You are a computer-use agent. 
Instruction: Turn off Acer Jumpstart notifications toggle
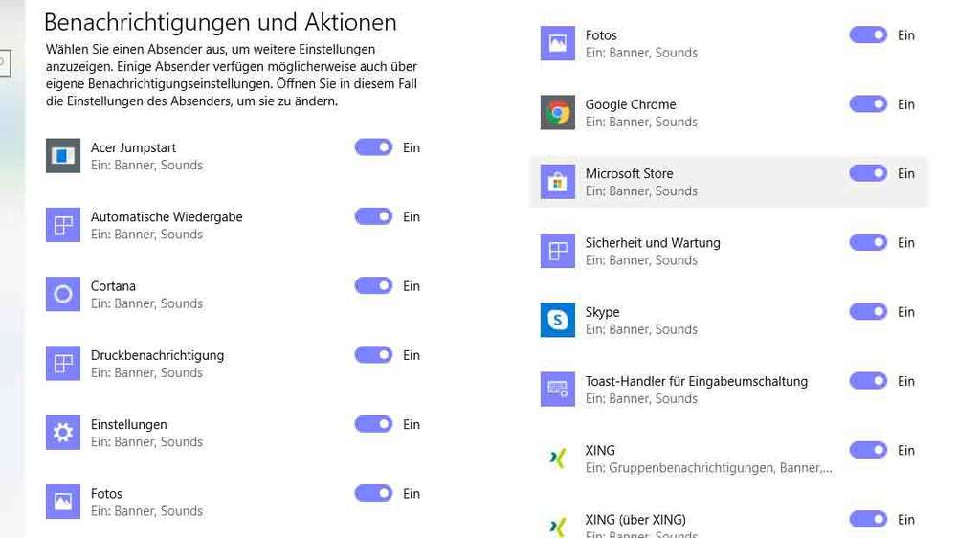pos(373,147)
